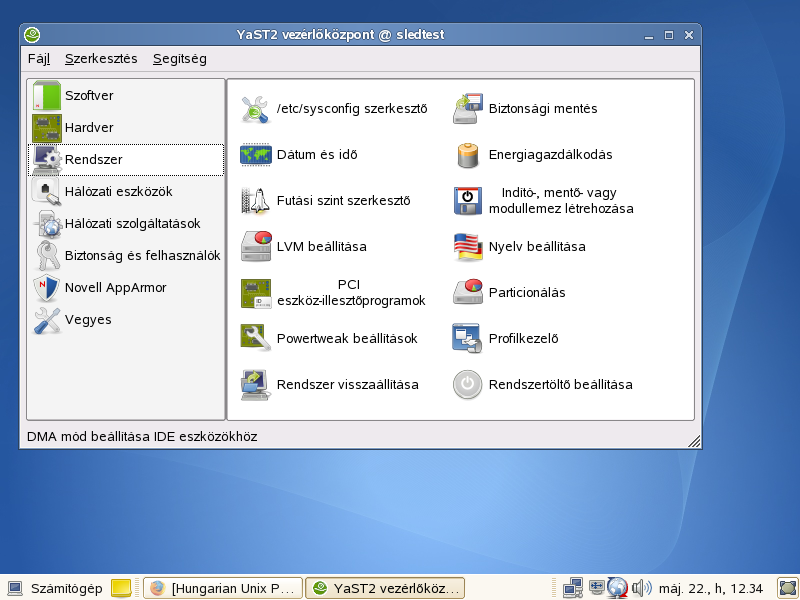This screenshot has height=600, width=800.
Task: Click the YaST window title bar icon
Action: (32, 35)
